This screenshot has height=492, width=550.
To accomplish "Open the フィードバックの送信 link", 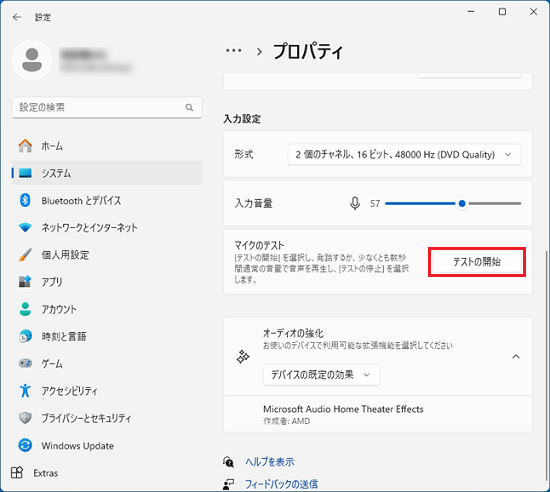I will click(282, 484).
